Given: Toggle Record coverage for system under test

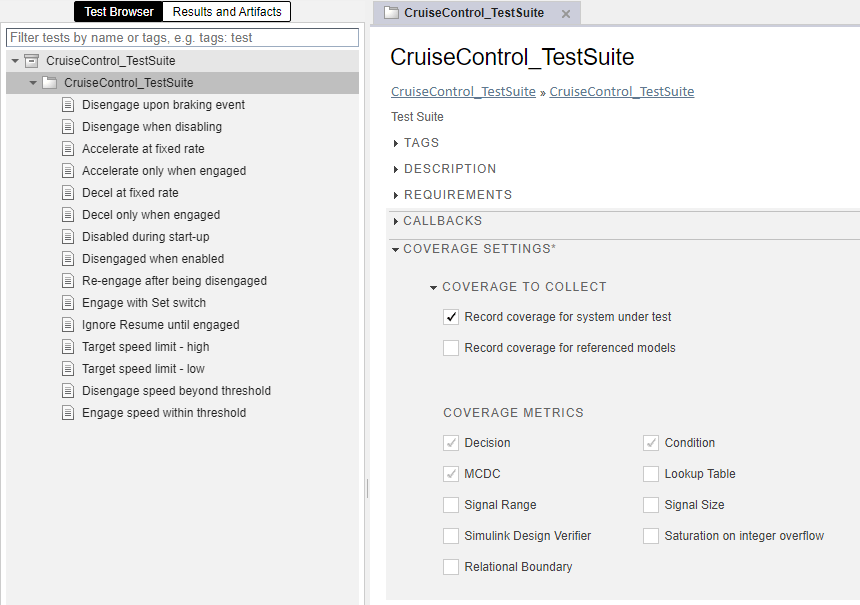Looking at the screenshot, I should click(x=451, y=317).
